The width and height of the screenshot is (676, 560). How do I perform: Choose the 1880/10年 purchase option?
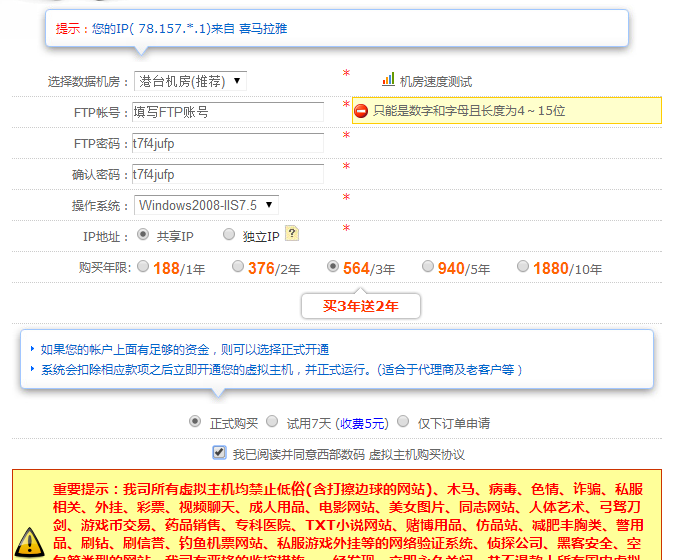tap(523, 266)
